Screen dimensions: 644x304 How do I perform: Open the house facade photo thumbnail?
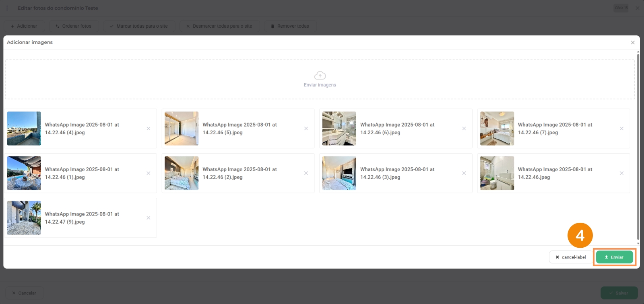point(24,218)
